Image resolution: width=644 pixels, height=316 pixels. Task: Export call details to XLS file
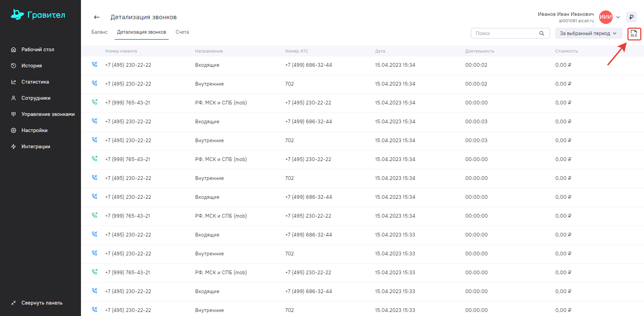click(x=634, y=34)
